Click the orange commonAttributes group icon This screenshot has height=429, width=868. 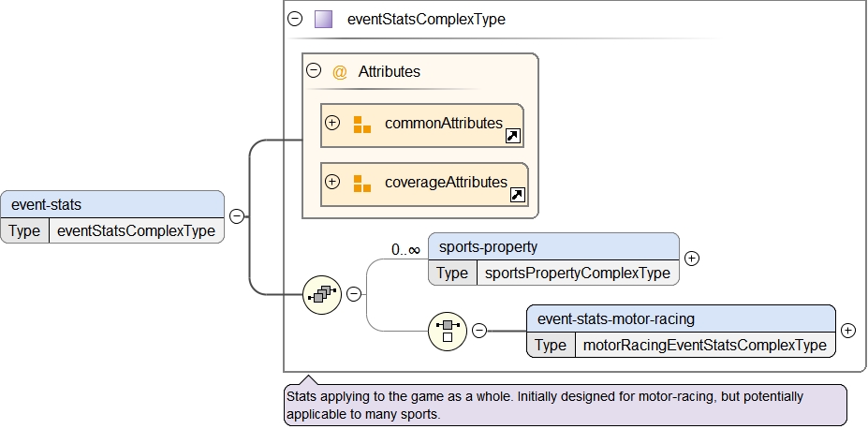pyautogui.click(x=362, y=124)
